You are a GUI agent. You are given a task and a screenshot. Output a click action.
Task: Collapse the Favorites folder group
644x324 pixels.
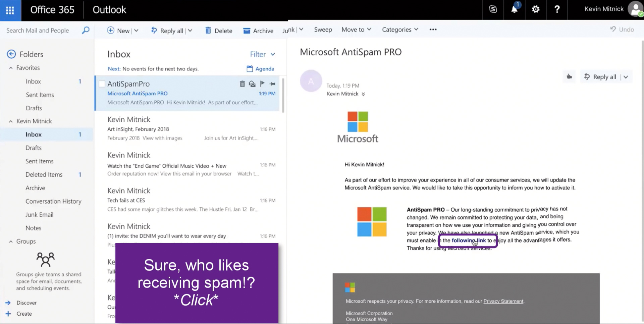(x=11, y=68)
